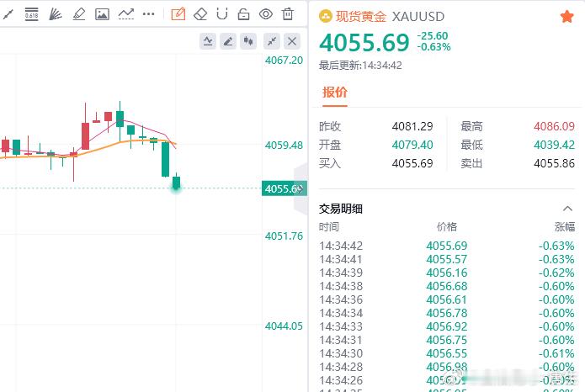The width and height of the screenshot is (585, 392).
Task: Click the last green candlestick on chart
Action: 176,182
